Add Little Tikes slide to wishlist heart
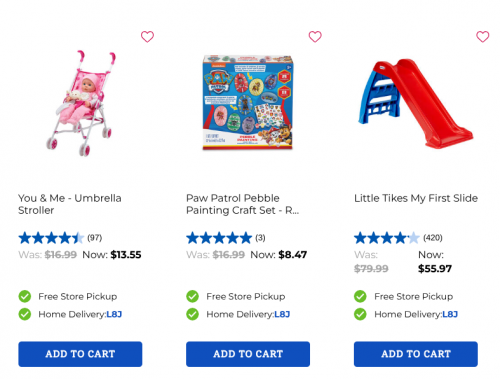The height and width of the screenshot is (379, 500). tap(483, 36)
